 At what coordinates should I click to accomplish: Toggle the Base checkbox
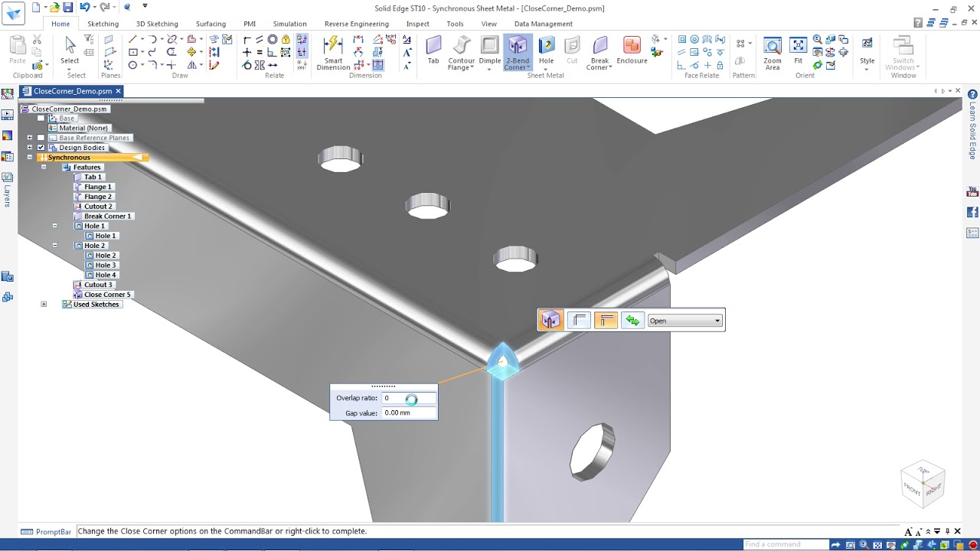coord(41,119)
